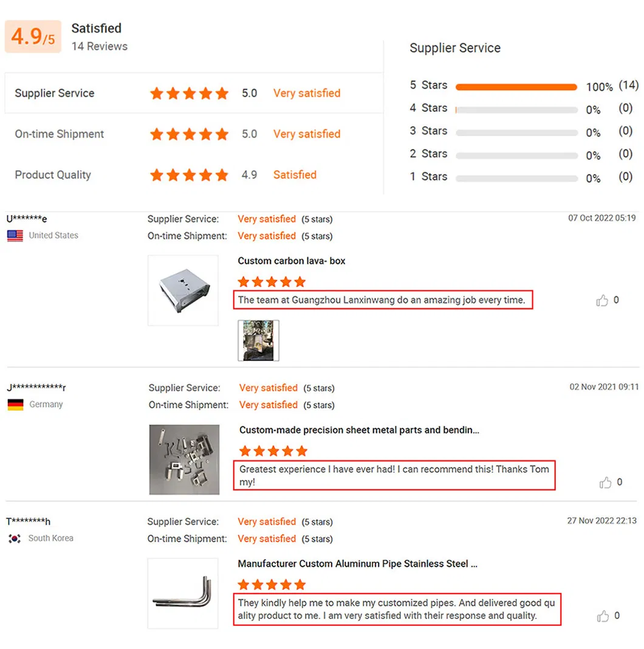Image resolution: width=644 pixels, height=649 pixels.
Task: Click the five-star rating under Custom carbon lava- box
Action: click(x=271, y=281)
